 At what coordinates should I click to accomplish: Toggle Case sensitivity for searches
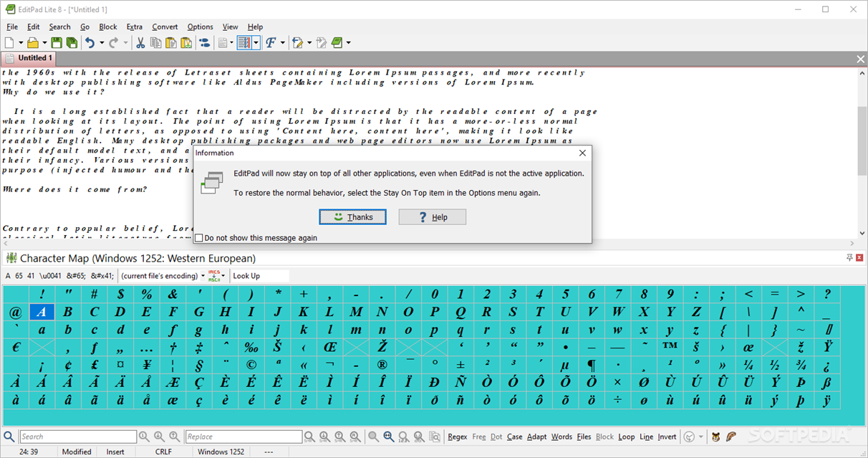click(514, 436)
